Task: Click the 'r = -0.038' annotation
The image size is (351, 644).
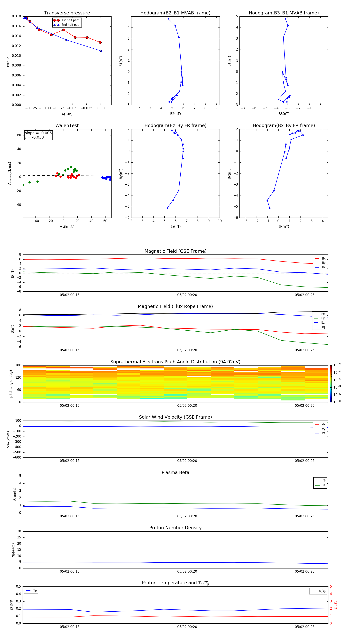Action: click(35, 137)
